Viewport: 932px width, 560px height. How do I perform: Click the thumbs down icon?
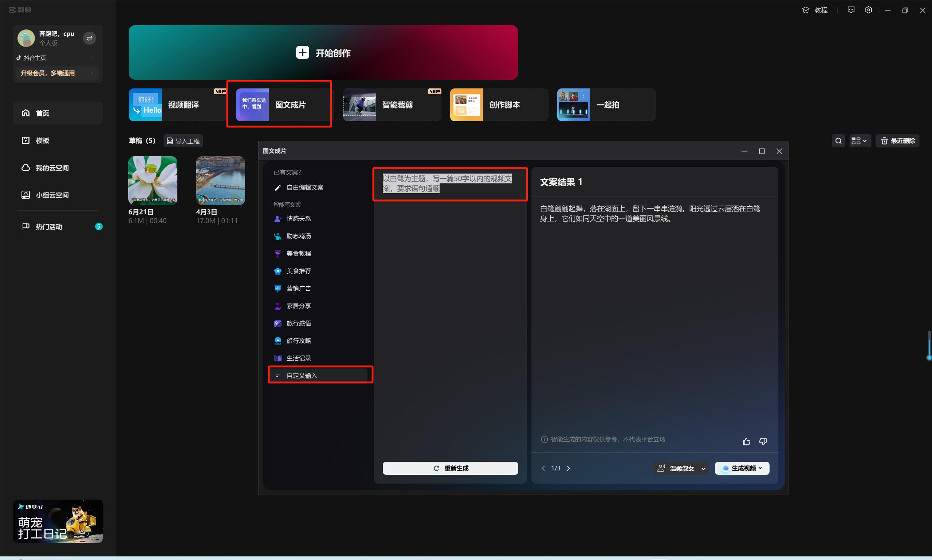763,441
